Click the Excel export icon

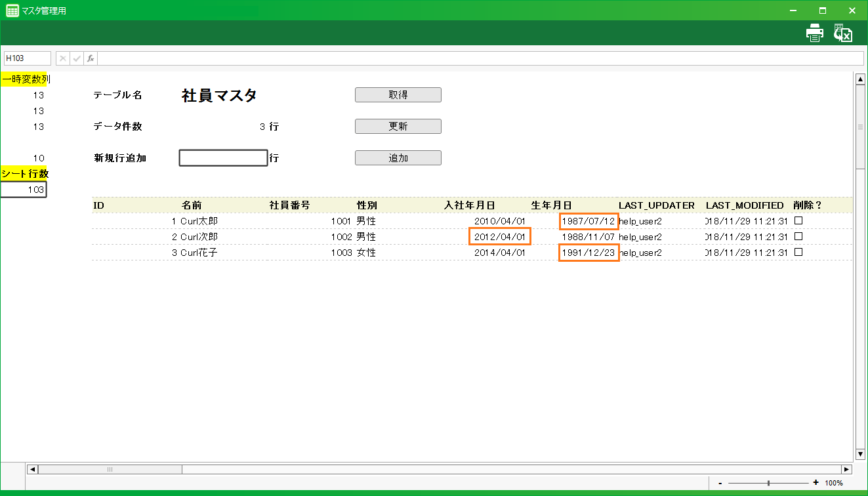[842, 33]
